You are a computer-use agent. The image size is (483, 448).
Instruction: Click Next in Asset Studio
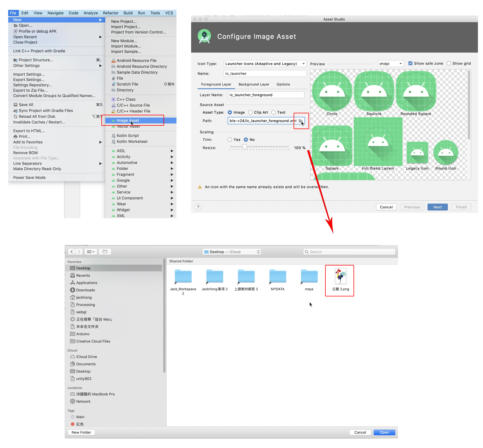click(438, 207)
